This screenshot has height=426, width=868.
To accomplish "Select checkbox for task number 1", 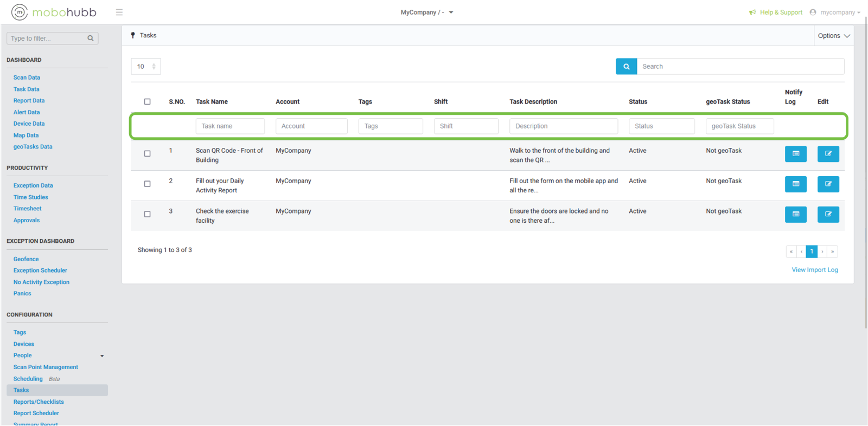I will pos(147,154).
